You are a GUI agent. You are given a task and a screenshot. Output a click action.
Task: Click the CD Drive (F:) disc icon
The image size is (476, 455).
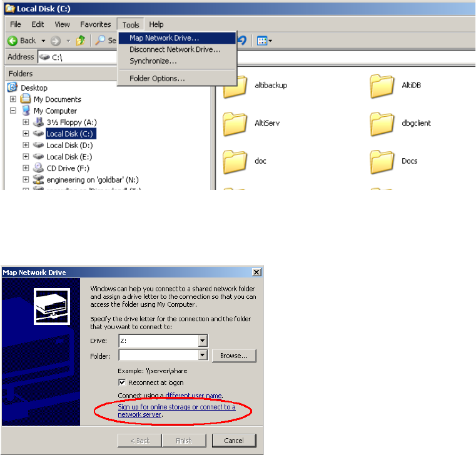[x=38, y=167]
